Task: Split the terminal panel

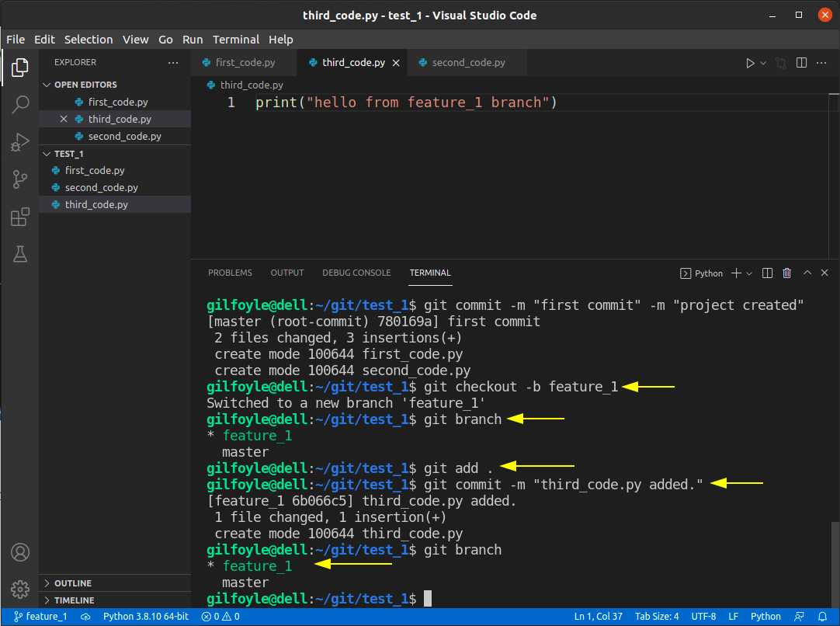Action: click(x=767, y=273)
